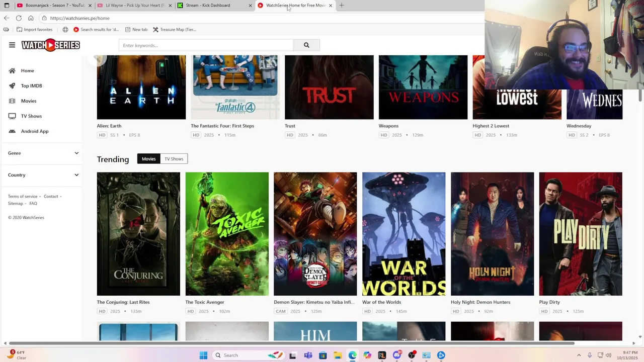Open a new browser tab
This screenshot has width=644, height=362.
(x=342, y=6)
